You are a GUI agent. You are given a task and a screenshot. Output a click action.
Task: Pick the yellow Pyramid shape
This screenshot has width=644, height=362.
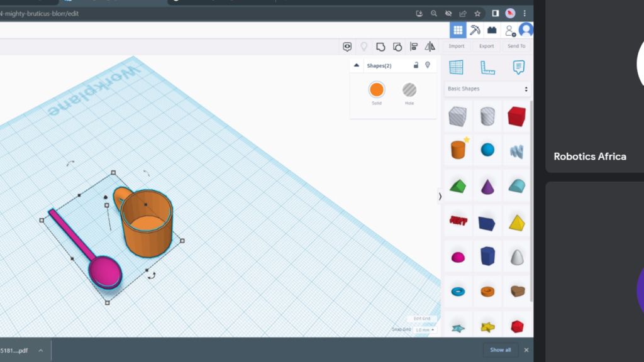(x=517, y=223)
